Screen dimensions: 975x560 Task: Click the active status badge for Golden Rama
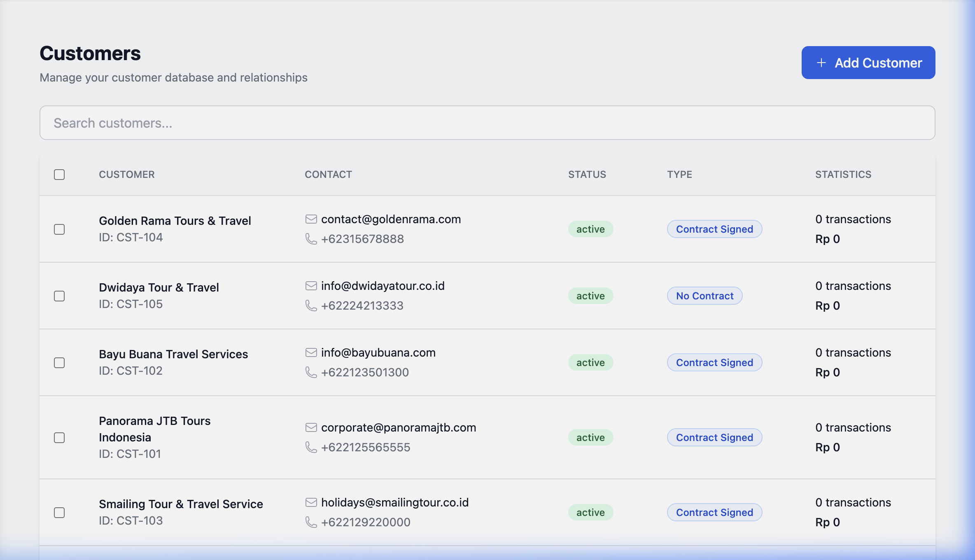click(x=590, y=229)
